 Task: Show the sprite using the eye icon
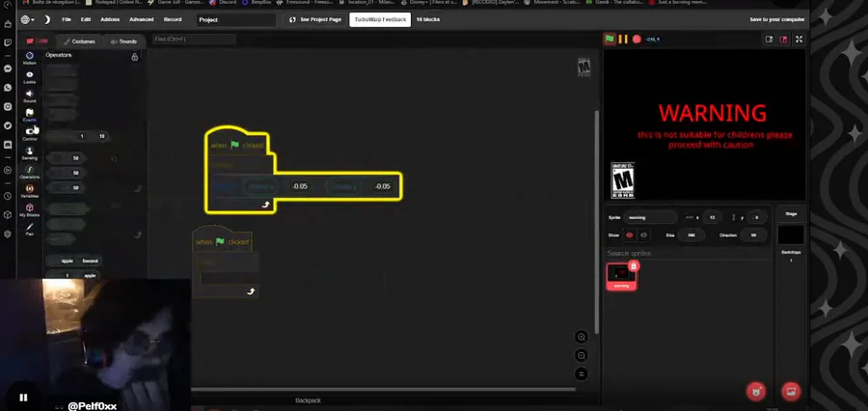click(x=629, y=234)
